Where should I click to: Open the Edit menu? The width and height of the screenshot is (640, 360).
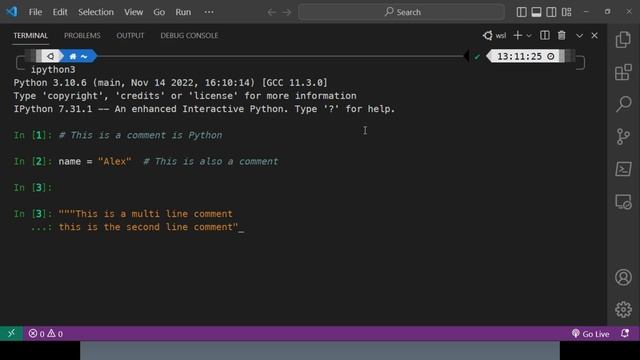coord(60,12)
